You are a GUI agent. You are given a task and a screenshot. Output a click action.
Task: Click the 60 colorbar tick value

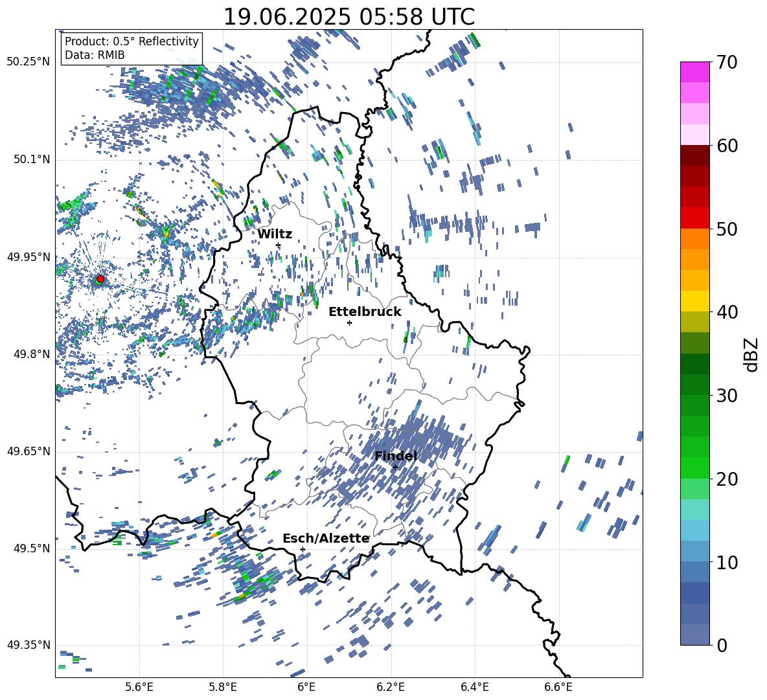[727, 146]
